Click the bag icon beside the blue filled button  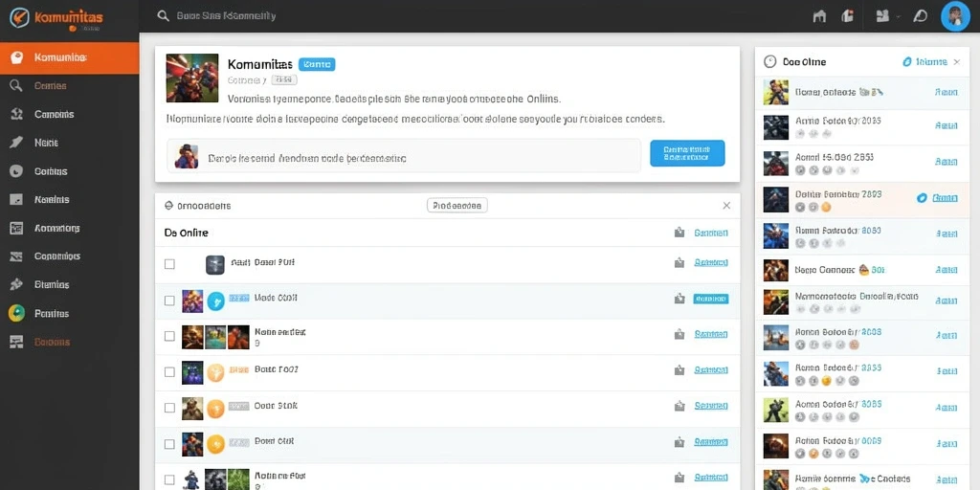click(x=679, y=300)
